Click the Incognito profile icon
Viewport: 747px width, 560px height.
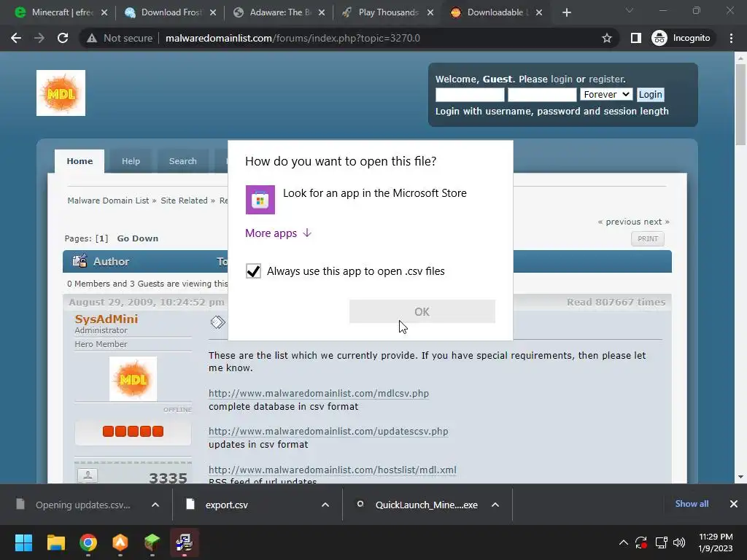coord(659,38)
